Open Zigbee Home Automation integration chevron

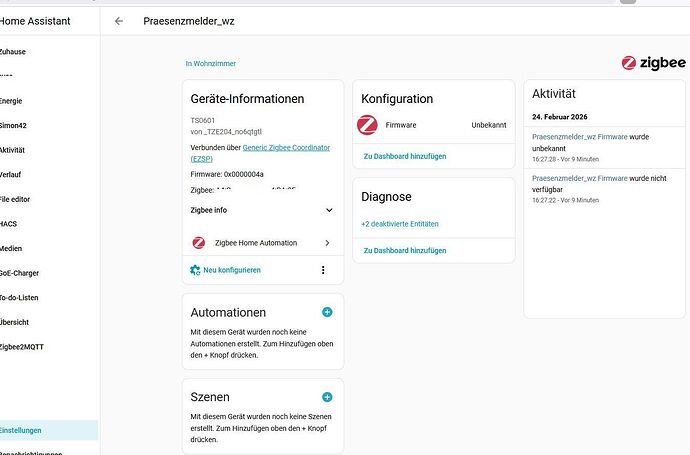[327, 242]
